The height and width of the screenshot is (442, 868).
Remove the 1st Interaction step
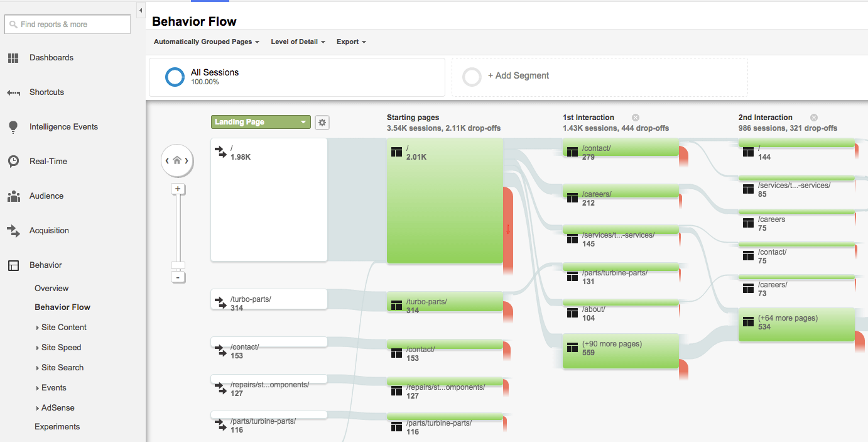tap(635, 117)
